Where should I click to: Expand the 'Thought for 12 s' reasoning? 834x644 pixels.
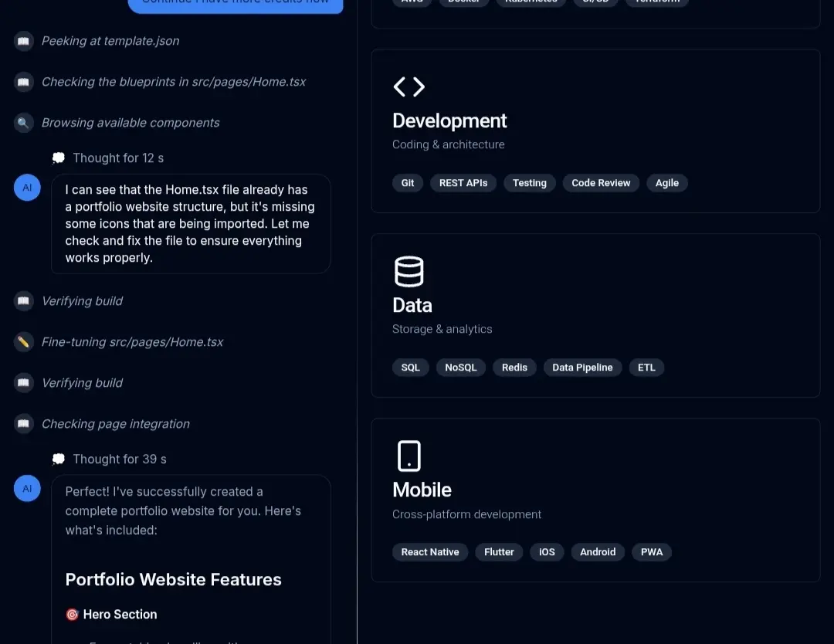click(117, 158)
